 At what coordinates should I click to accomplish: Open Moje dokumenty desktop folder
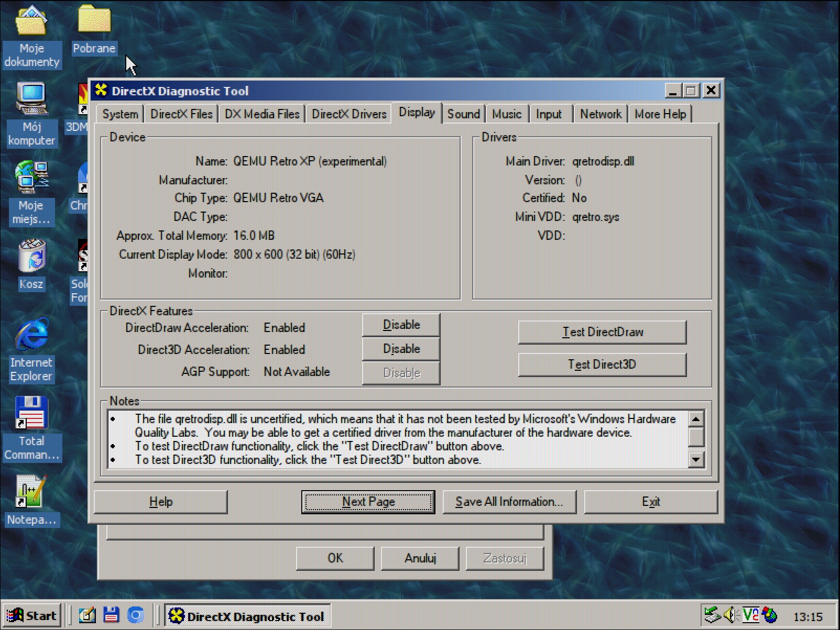click(31, 36)
